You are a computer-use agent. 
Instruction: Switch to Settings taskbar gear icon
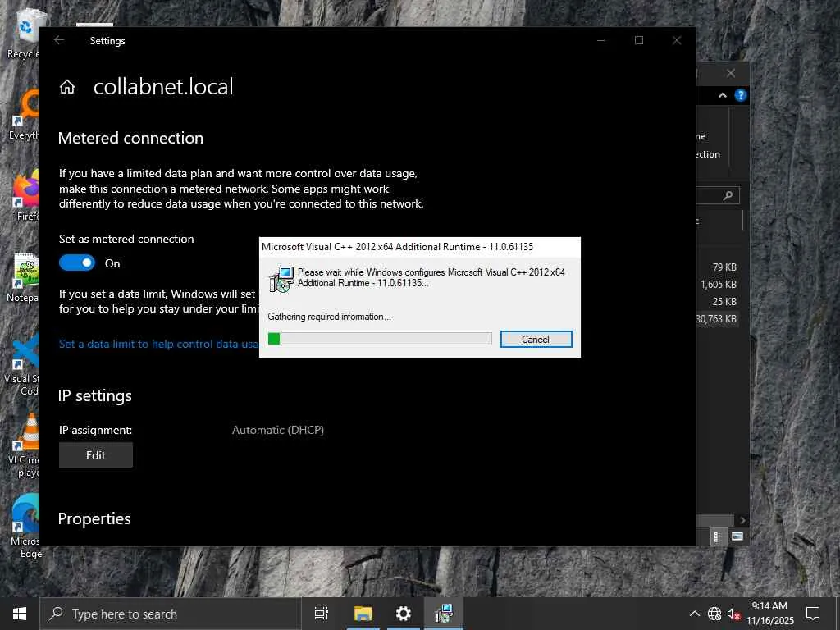[403, 614]
